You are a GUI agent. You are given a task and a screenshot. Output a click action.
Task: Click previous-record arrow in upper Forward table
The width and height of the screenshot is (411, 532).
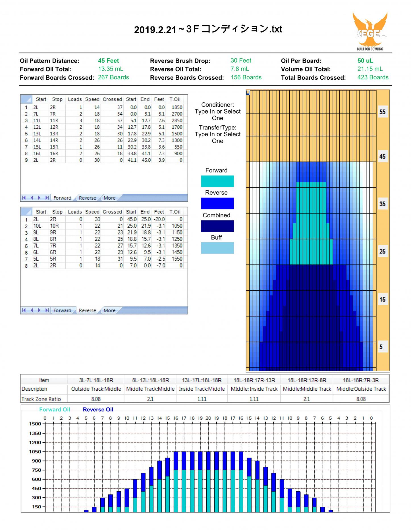click(32, 198)
